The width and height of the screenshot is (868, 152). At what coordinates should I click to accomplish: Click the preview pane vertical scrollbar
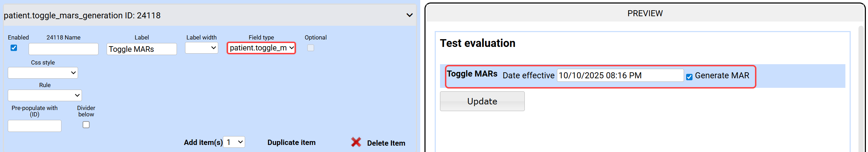(x=861, y=88)
